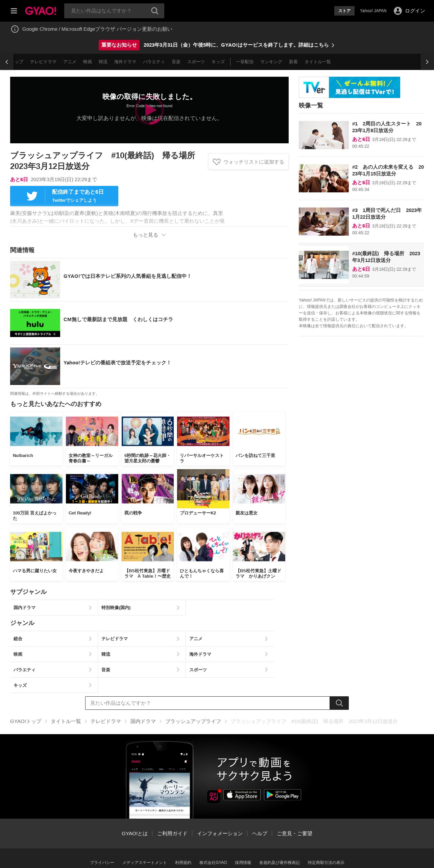Open the TVer banner advertisement
Image resolution: width=434 pixels, height=868 pixels.
click(x=349, y=87)
